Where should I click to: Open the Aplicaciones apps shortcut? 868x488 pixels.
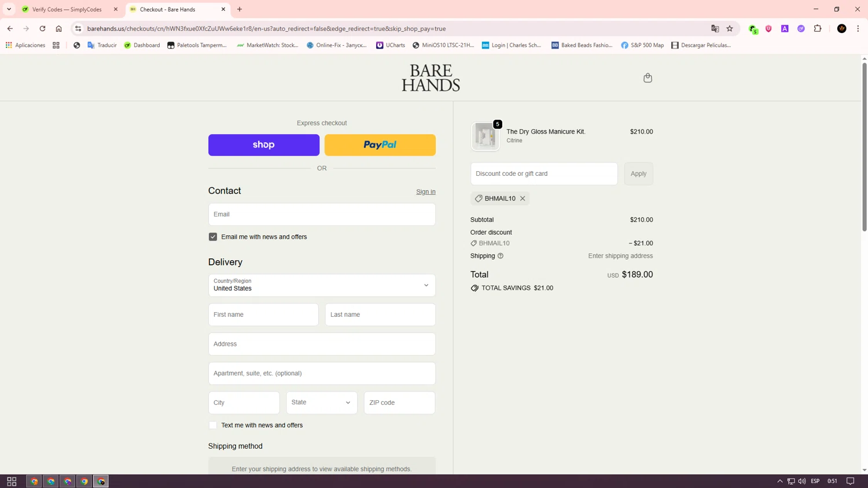coord(25,45)
